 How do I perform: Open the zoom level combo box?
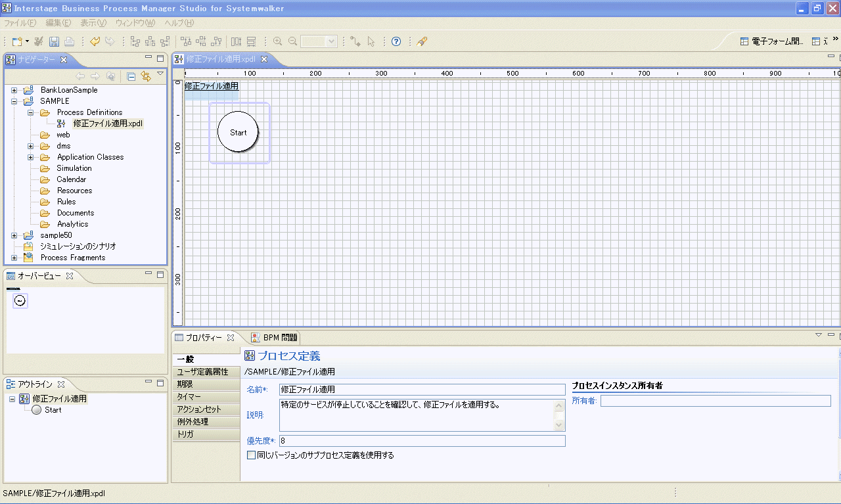point(319,41)
